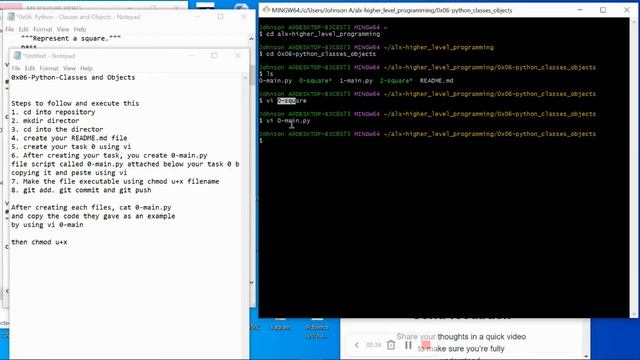640x360 pixels.
Task: Open Help menu in 0x06 Python Notepad window
Action: tap(80, 29)
